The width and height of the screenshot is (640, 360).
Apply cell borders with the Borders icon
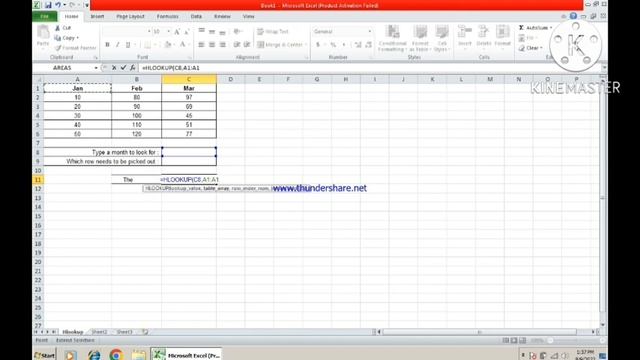click(x=147, y=44)
